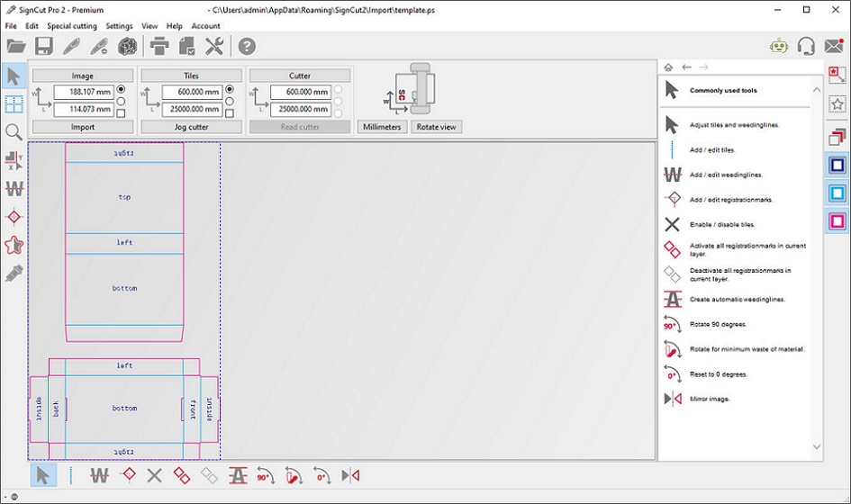
Task: Click 'Add / edit weedinglines.' in tools list
Action: [x=726, y=175]
